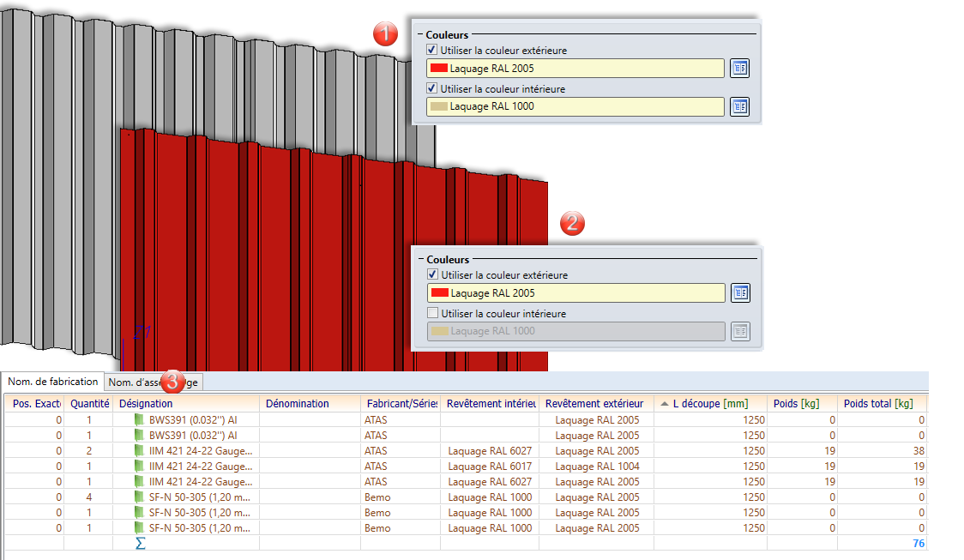Open the Nom. d'assemblage tab
Image resolution: width=964 pixels, height=560 pixels.
pyautogui.click(x=153, y=382)
